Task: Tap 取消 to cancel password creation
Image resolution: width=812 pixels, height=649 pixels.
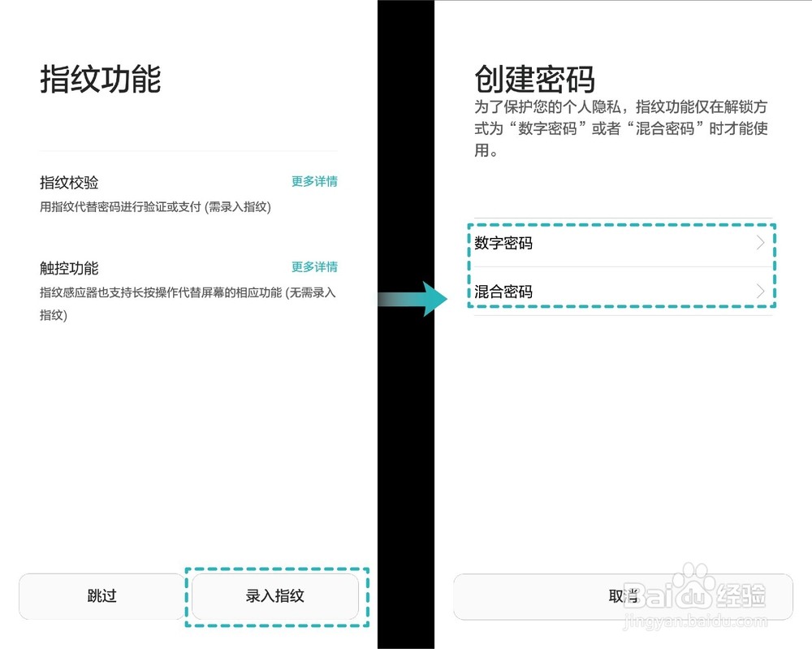Action: [x=623, y=595]
